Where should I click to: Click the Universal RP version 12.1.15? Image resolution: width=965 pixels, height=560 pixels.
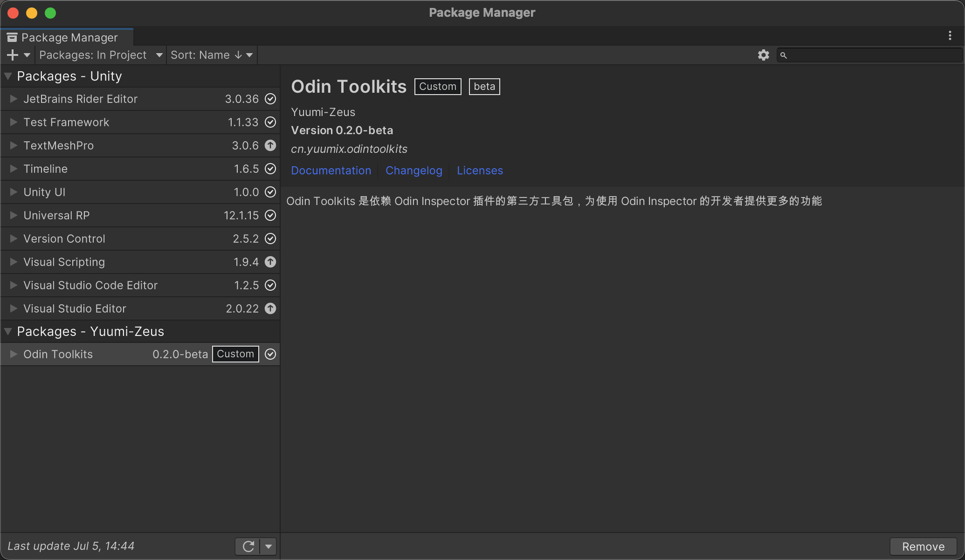(x=241, y=215)
